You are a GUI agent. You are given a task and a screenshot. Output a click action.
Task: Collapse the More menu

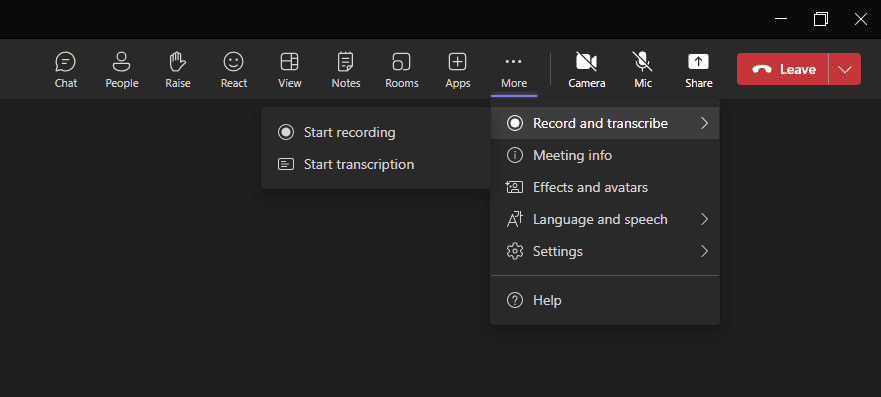514,70
